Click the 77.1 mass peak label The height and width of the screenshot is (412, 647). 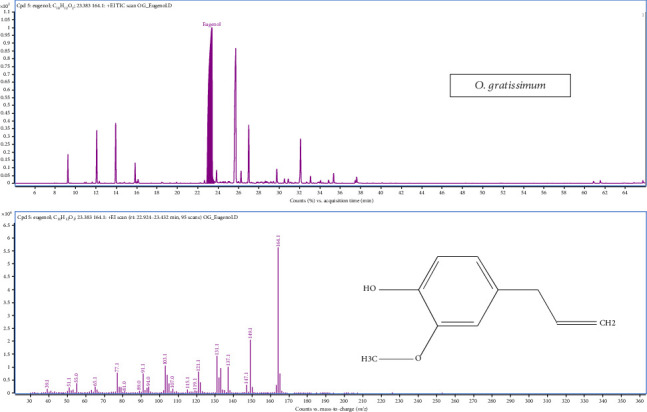click(117, 367)
